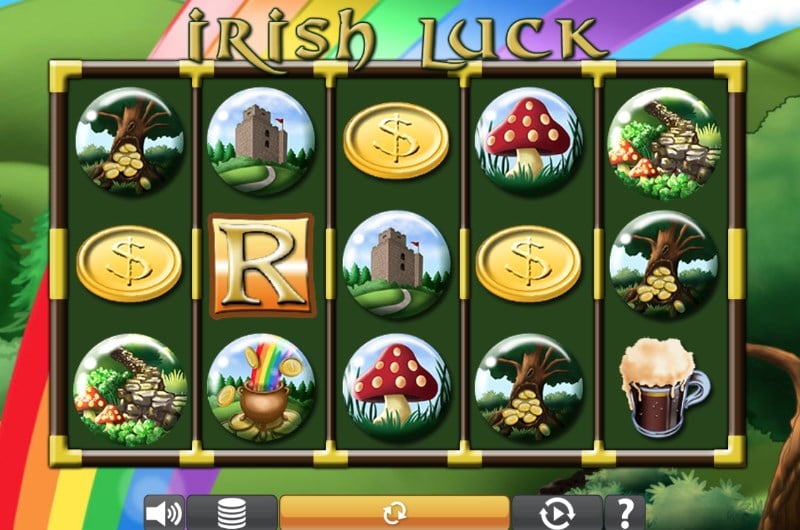This screenshot has height=530, width=800.
Task: Click the beer mug symbol on reel five
Action: point(663,387)
